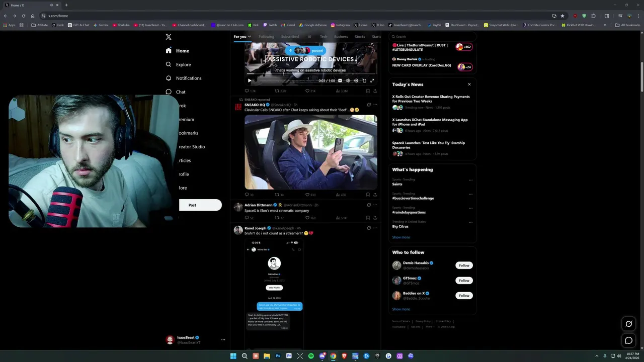
Task: Open YouTube bookmark in bookmarks bar
Action: point(121,25)
